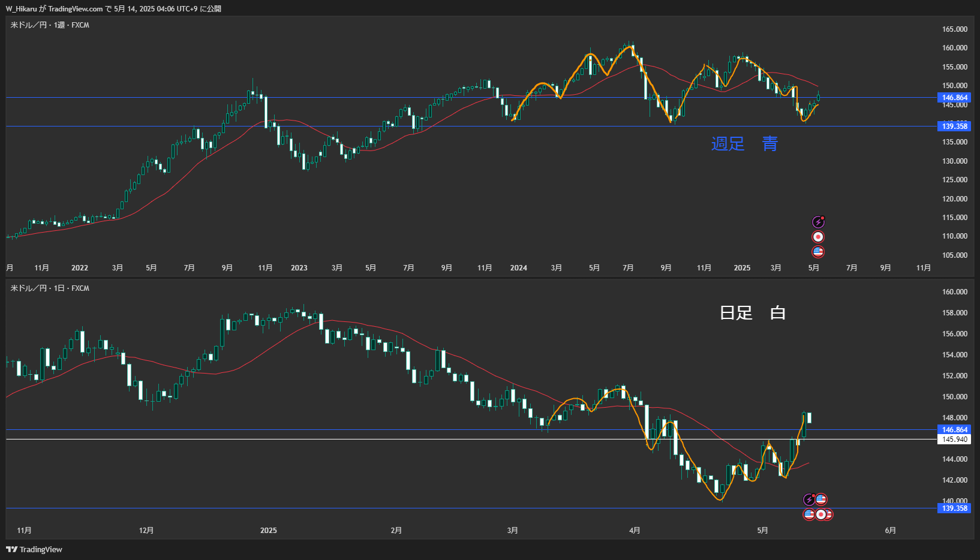
Task: Click the lightning news icon on daily chart
Action: pos(809,499)
